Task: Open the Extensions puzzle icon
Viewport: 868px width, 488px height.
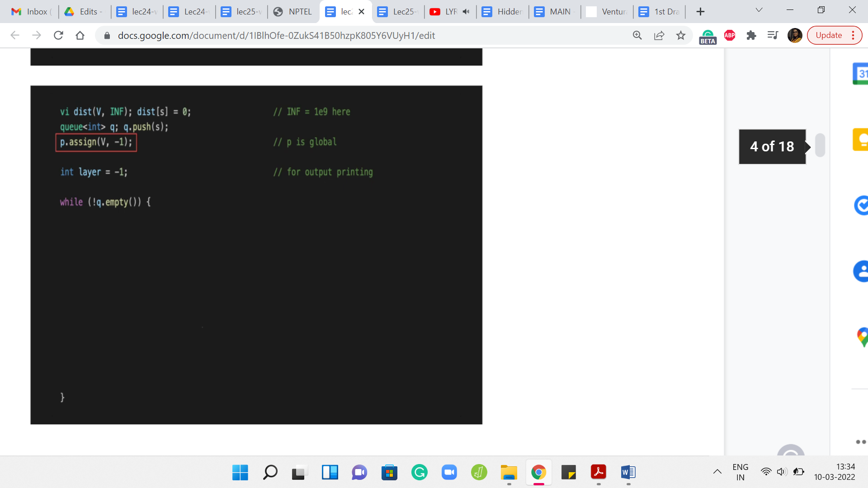Action: coord(751,35)
